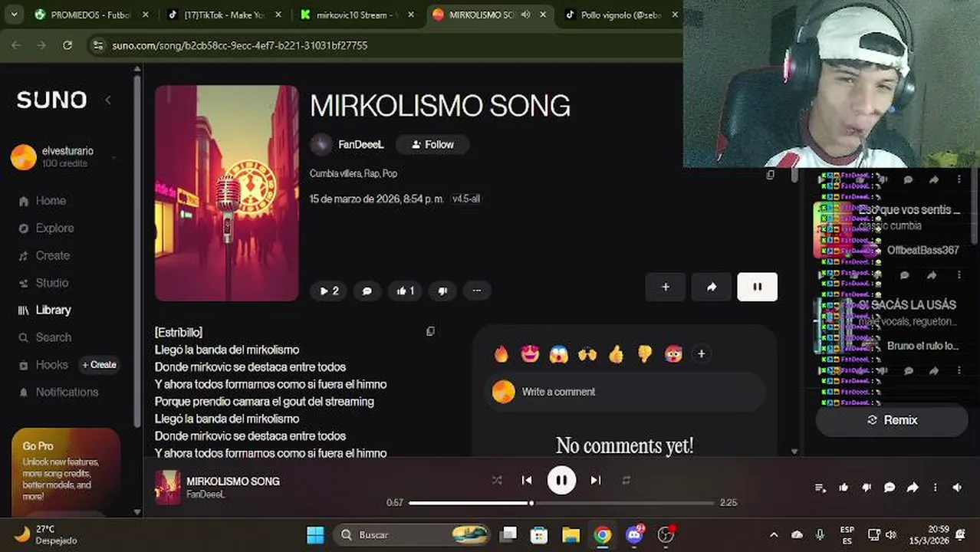980x552 pixels.
Task: Mute the MIRKOLISMO SONG tab audio
Action: tap(525, 15)
